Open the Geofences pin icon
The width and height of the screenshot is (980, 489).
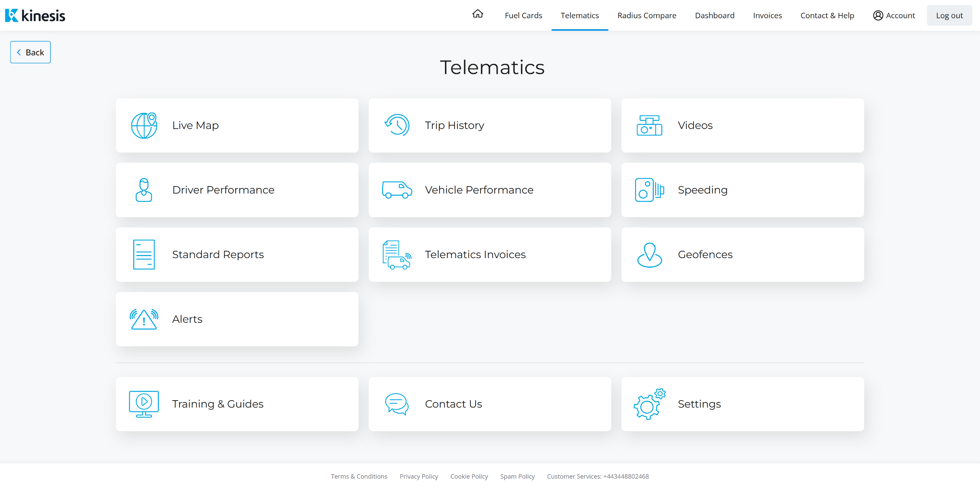[649, 255]
